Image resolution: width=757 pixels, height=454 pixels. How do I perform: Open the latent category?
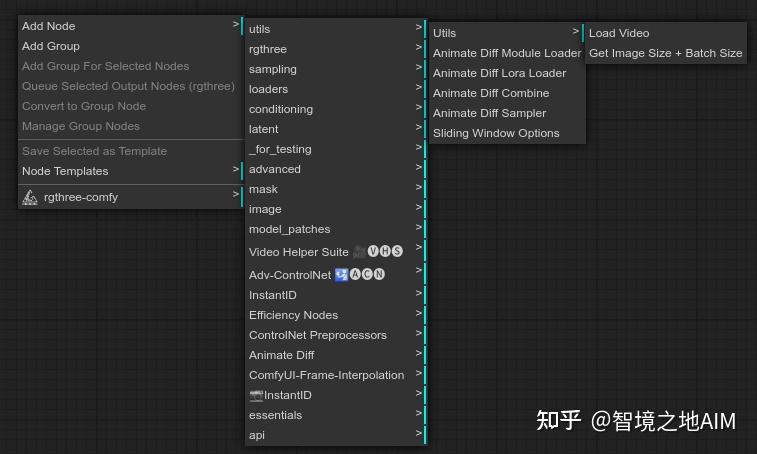pyautogui.click(x=336, y=129)
